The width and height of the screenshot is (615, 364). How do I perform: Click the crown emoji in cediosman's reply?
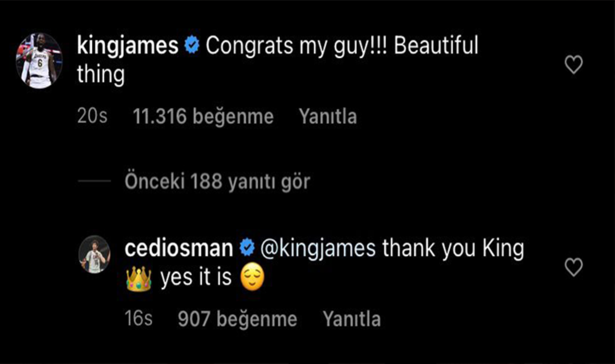[x=138, y=279]
